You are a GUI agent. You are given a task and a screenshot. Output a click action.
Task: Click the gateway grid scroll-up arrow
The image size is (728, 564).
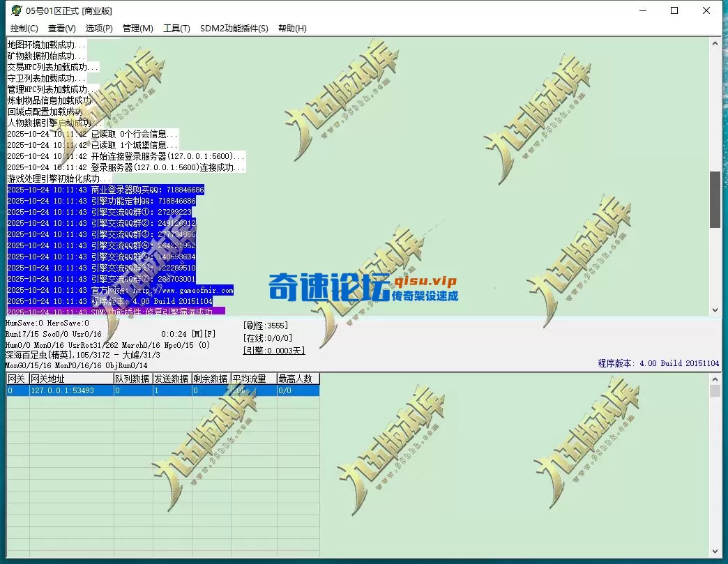click(715, 379)
